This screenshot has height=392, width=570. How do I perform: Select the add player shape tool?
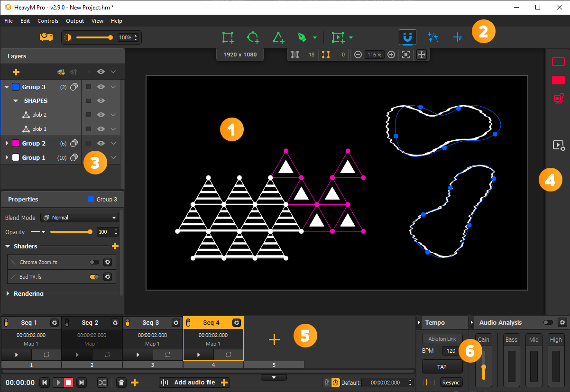[x=338, y=37]
